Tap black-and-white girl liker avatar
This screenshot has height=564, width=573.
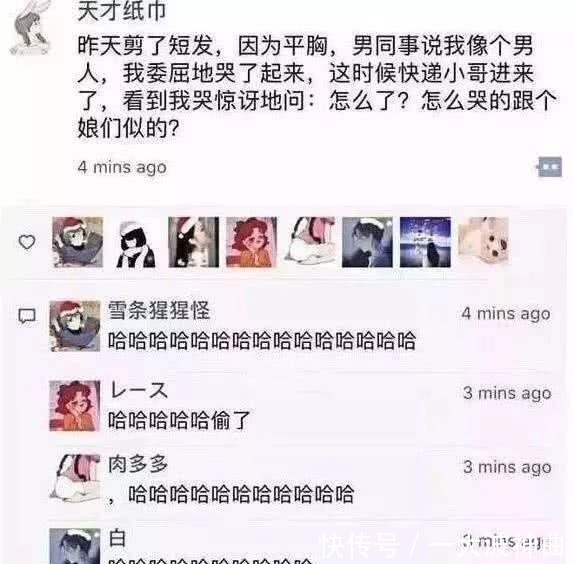click(x=136, y=242)
